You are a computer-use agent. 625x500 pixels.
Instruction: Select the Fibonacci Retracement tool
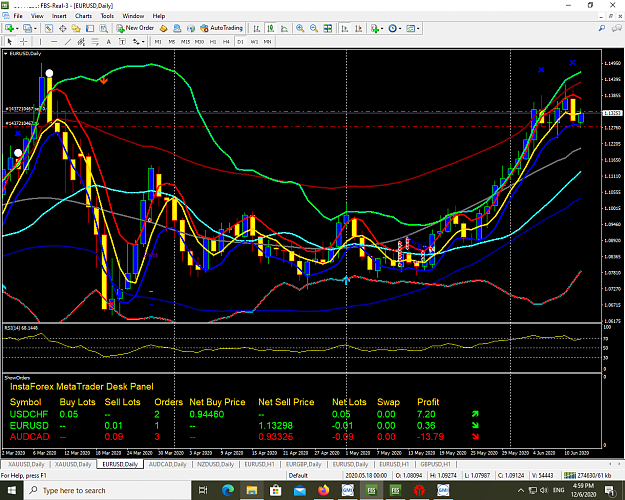tap(95, 41)
